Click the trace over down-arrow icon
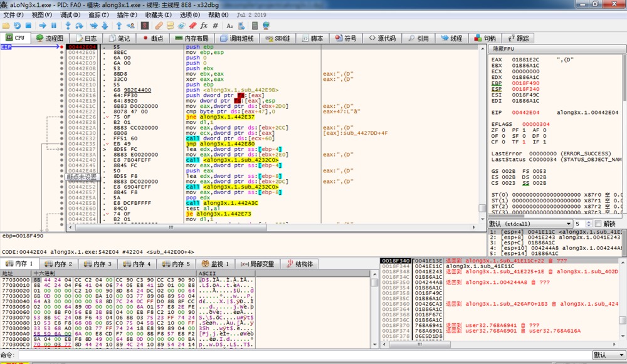627x364 pixels. [x=105, y=26]
